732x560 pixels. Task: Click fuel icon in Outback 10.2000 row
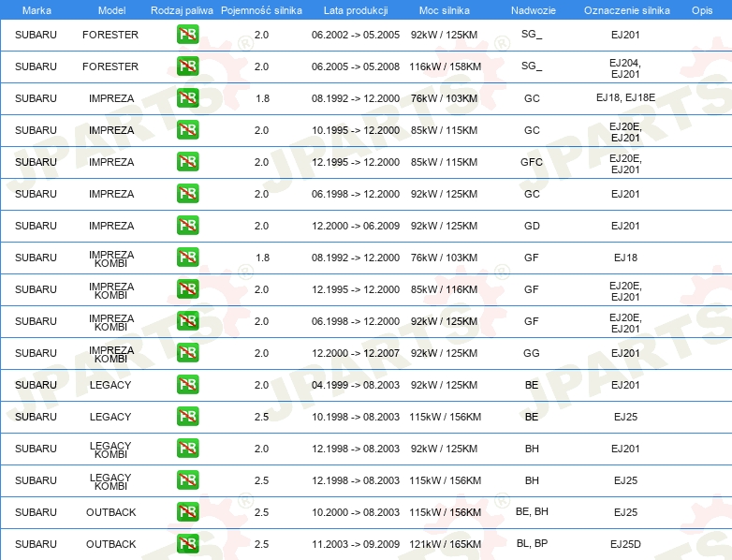187,511
